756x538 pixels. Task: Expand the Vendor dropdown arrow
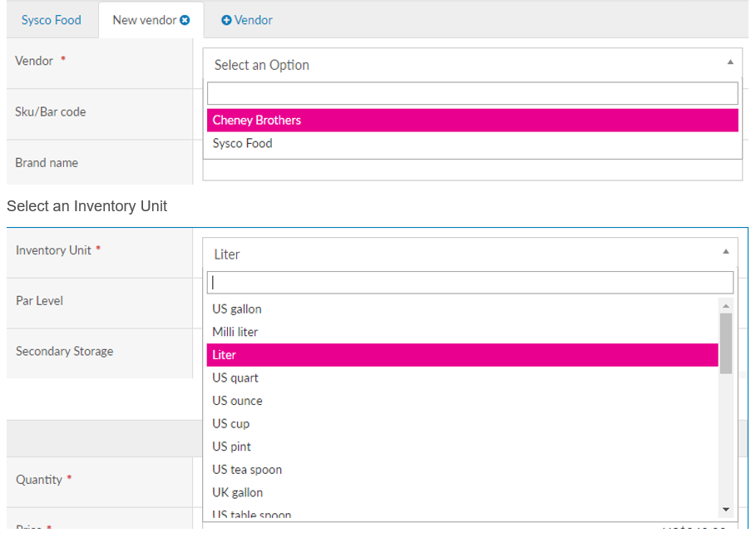(x=730, y=62)
